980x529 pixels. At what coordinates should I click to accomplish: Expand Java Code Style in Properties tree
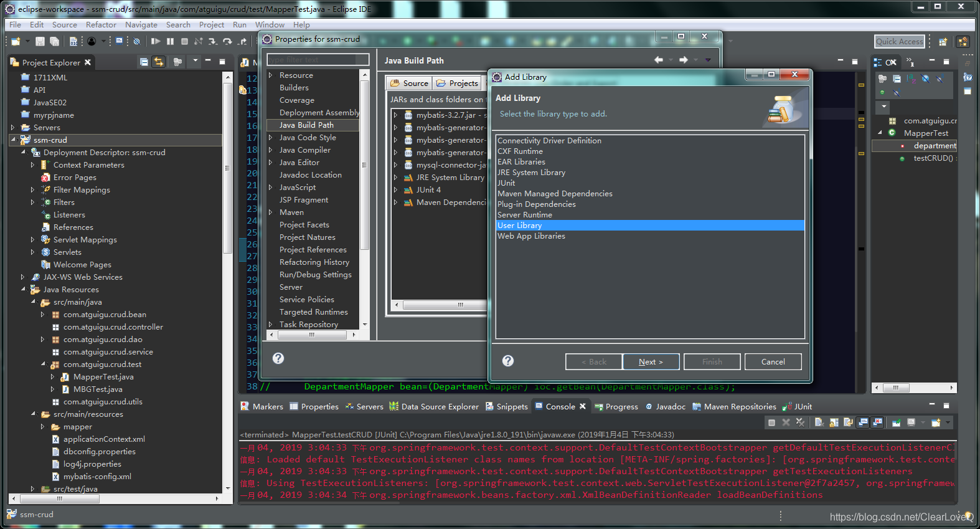pos(271,137)
